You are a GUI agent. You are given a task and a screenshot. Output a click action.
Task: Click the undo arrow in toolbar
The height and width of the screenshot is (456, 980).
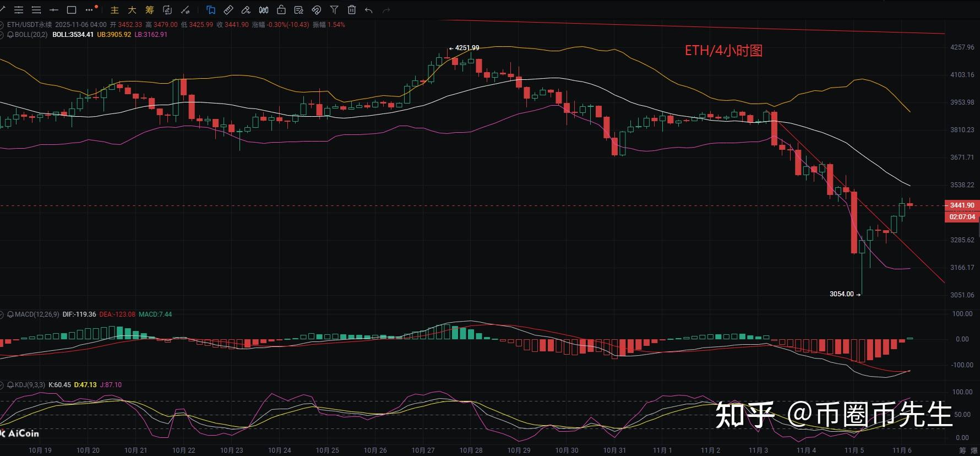pos(369,10)
